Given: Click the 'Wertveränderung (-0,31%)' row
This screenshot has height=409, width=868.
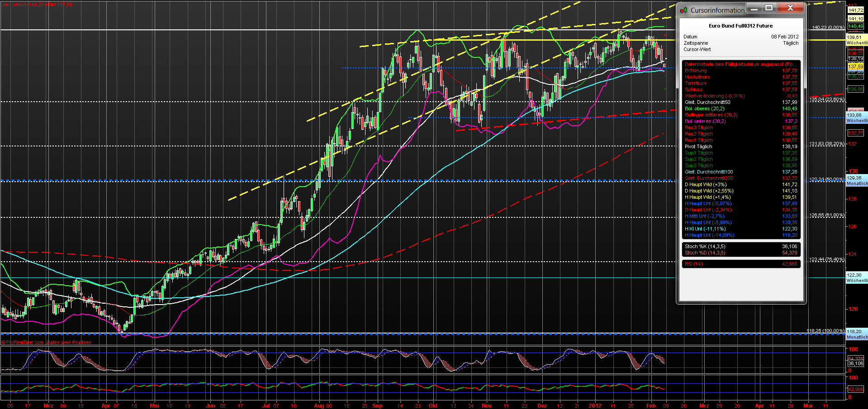Looking at the screenshot, I should (741, 96).
